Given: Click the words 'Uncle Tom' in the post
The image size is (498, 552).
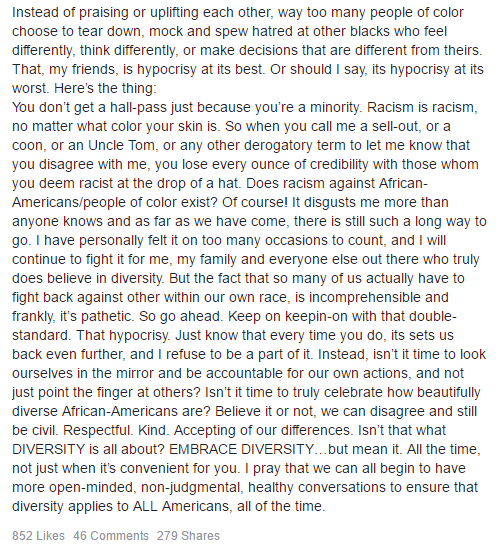Looking at the screenshot, I should pyautogui.click(x=121, y=145).
